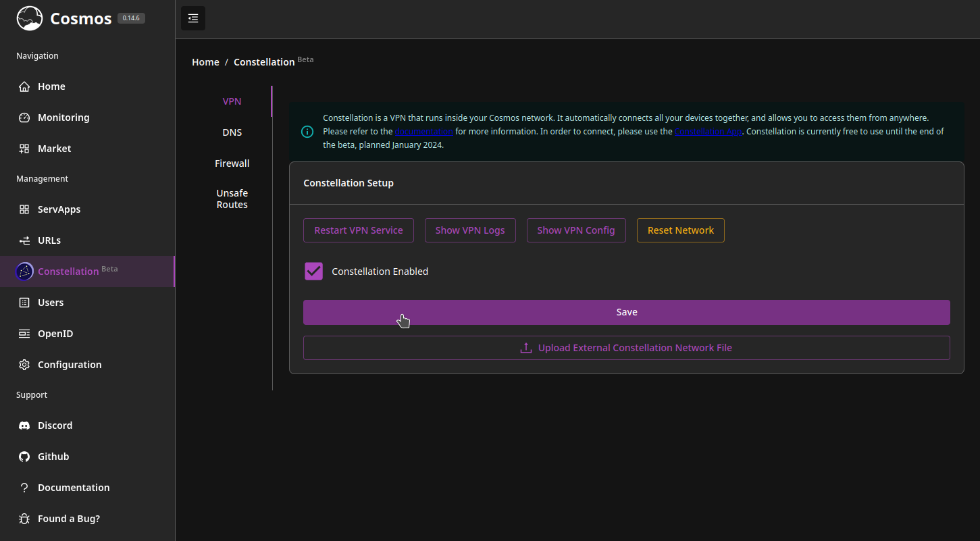Navigate to URLs in the sidebar
The image size is (980, 541).
click(x=49, y=240)
